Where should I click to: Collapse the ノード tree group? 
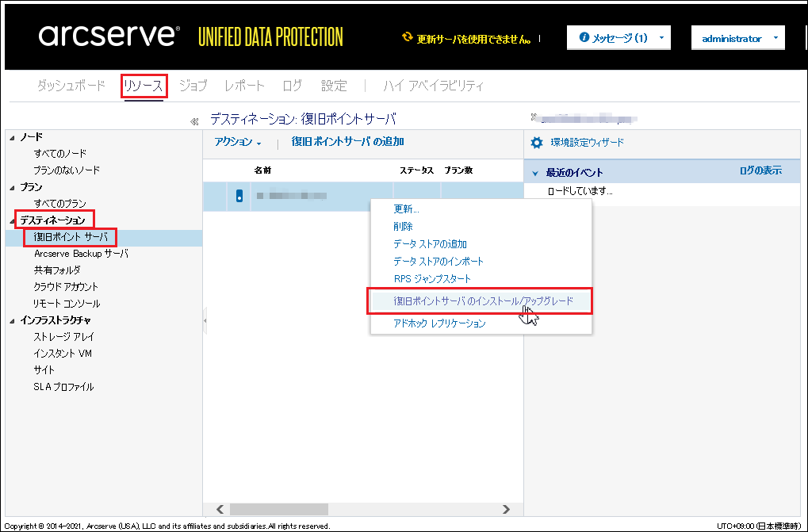click(x=13, y=137)
